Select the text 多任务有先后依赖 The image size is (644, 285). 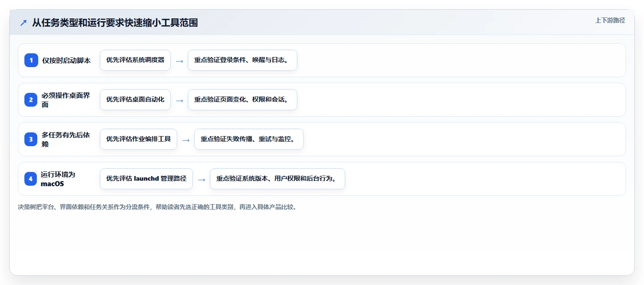(x=66, y=139)
